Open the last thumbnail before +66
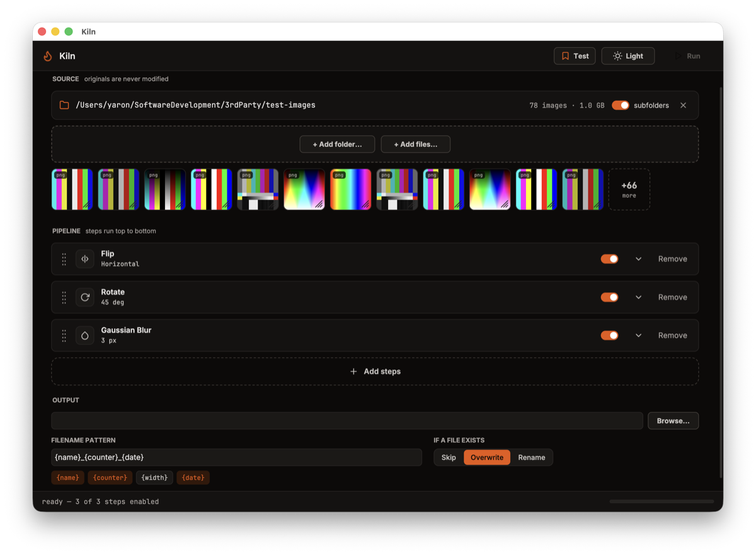756x555 pixels. point(583,189)
